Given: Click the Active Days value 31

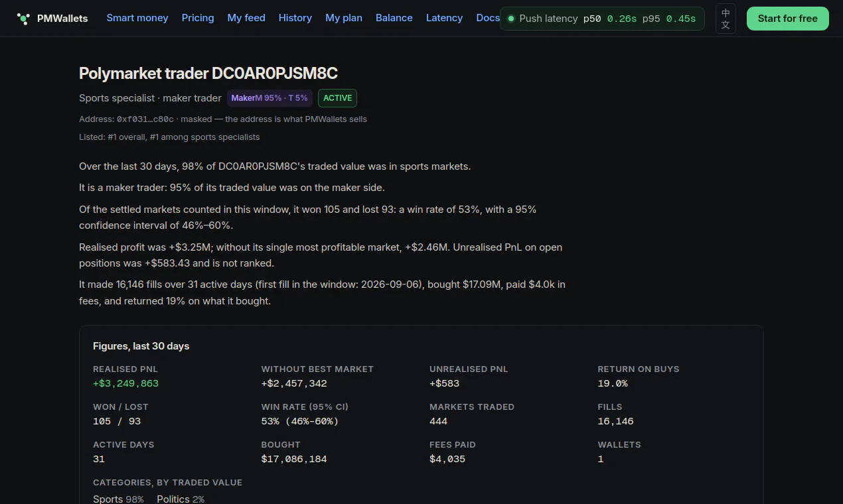Looking at the screenshot, I should tap(99, 459).
